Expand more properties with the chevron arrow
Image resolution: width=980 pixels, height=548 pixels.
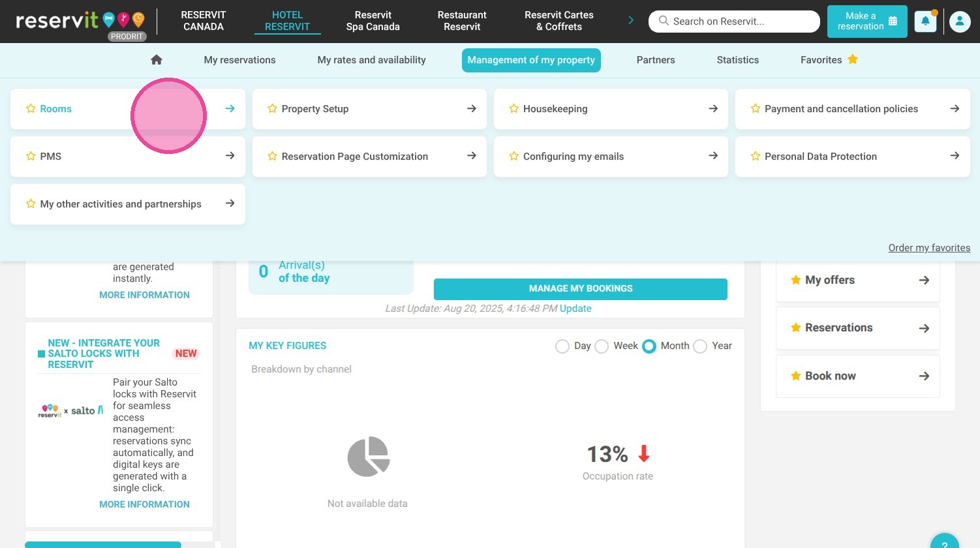630,21
